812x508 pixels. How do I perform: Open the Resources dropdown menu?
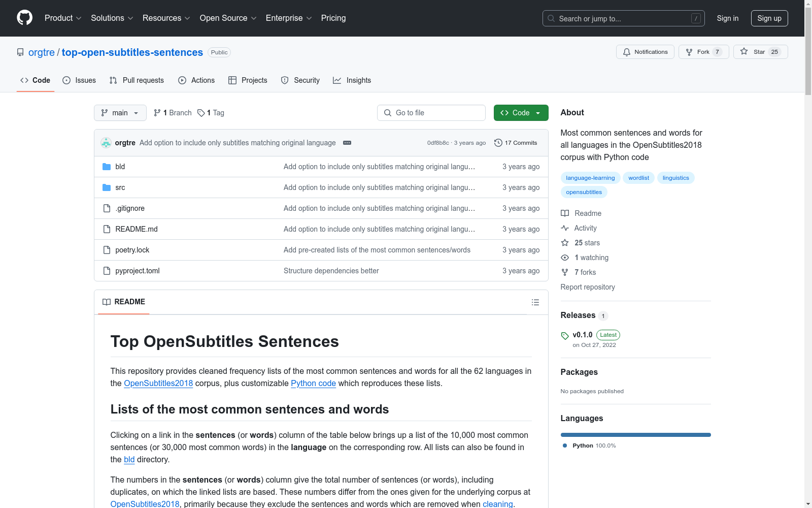pyautogui.click(x=166, y=18)
